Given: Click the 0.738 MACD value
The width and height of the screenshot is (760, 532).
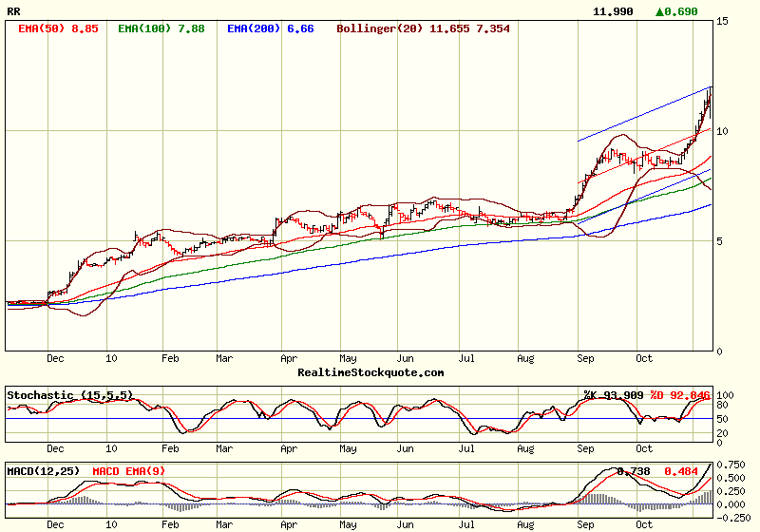Looking at the screenshot, I should pos(632,470).
